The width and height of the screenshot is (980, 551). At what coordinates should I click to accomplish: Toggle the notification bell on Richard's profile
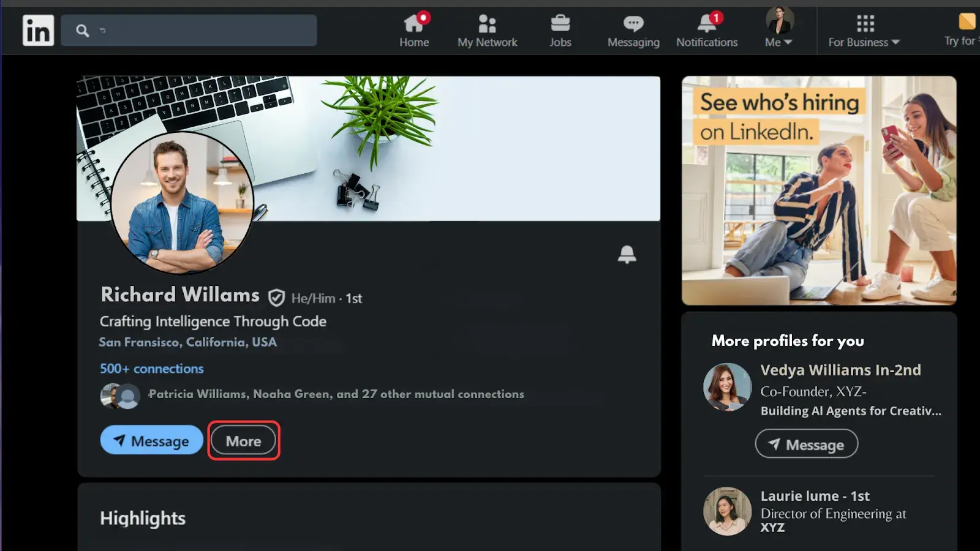[627, 254]
